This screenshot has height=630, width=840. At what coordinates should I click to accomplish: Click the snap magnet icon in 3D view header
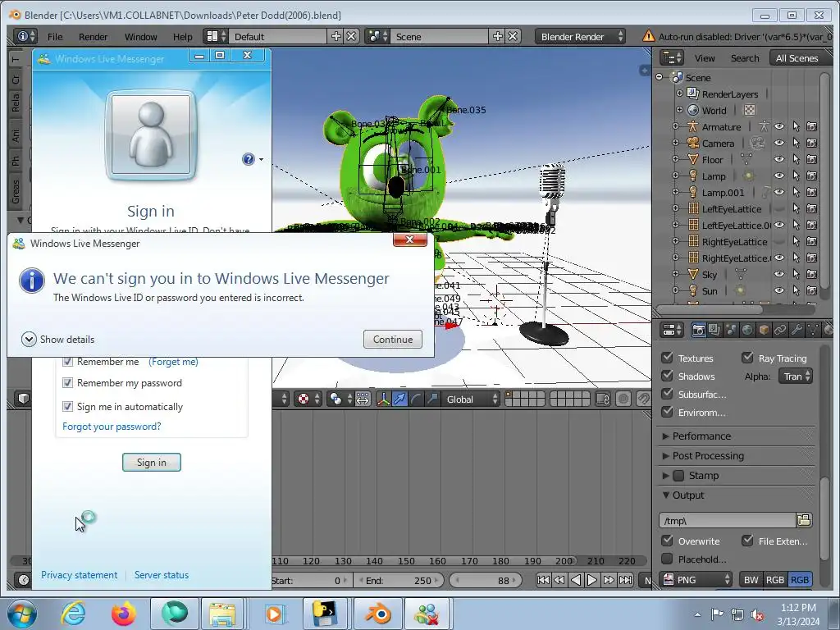click(643, 399)
